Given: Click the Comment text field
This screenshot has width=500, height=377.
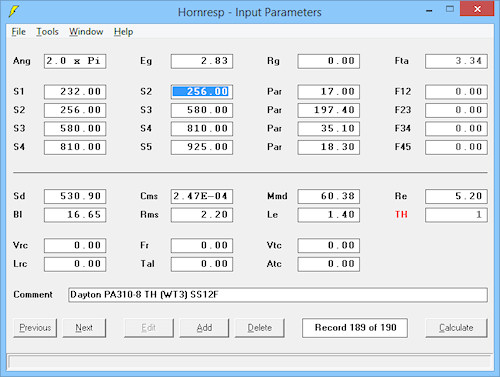Looking at the screenshot, I should point(278,295).
